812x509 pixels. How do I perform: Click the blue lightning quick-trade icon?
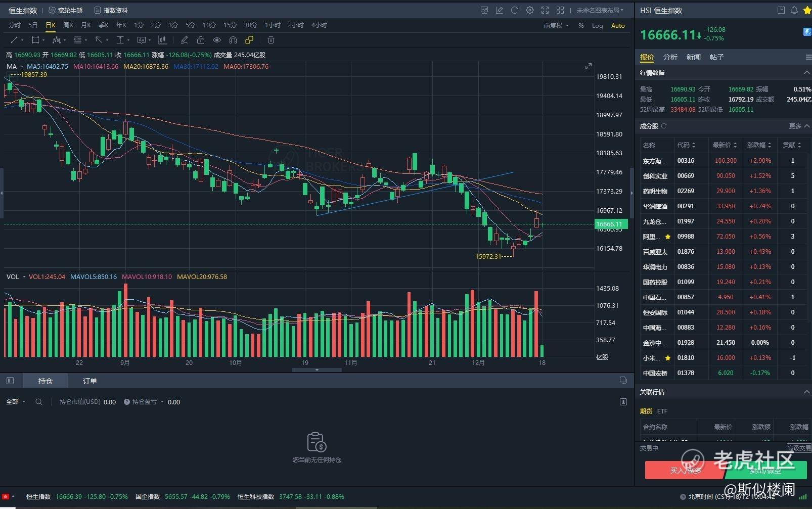[807, 32]
